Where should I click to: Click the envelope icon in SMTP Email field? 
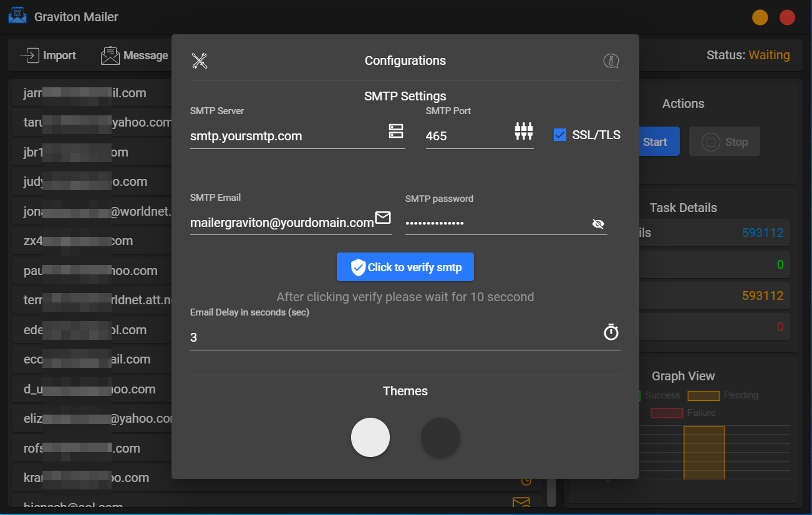coord(383,218)
